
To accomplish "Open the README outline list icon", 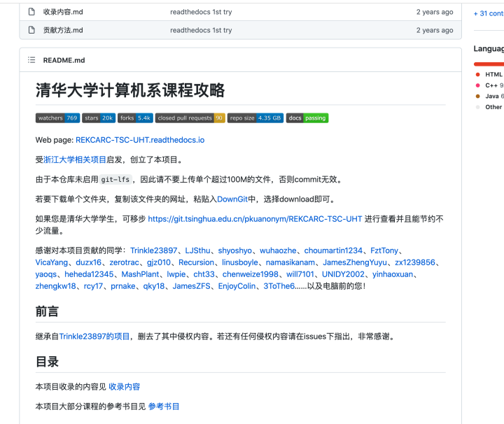I will tap(31, 60).
